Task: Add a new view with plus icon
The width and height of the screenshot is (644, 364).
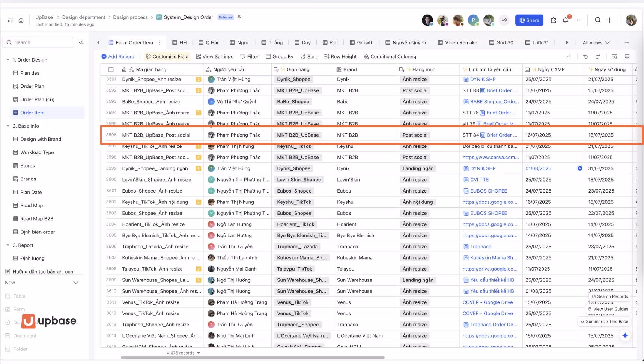Action: 627,42
